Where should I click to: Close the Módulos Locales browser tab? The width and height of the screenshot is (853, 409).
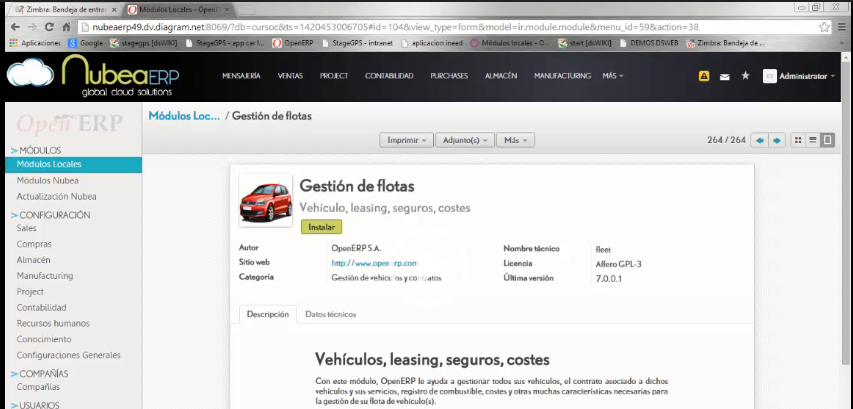tap(227, 10)
